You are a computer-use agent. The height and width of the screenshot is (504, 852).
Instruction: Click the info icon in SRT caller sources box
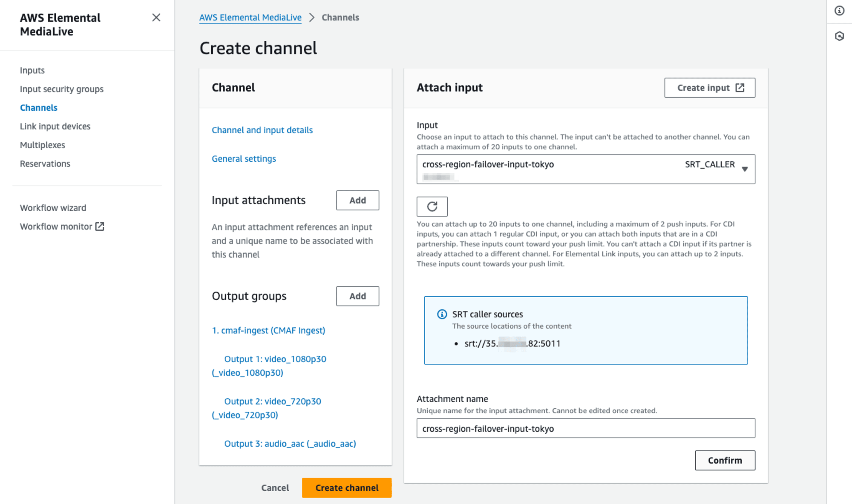click(442, 314)
